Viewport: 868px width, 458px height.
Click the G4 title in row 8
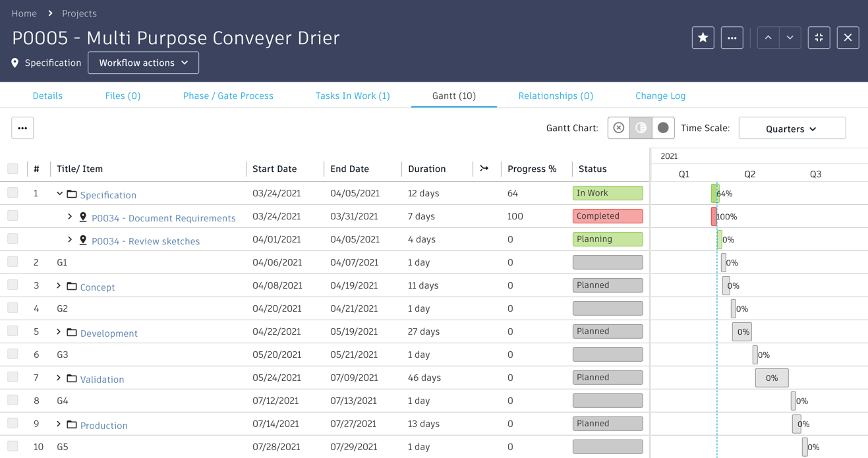(x=63, y=401)
